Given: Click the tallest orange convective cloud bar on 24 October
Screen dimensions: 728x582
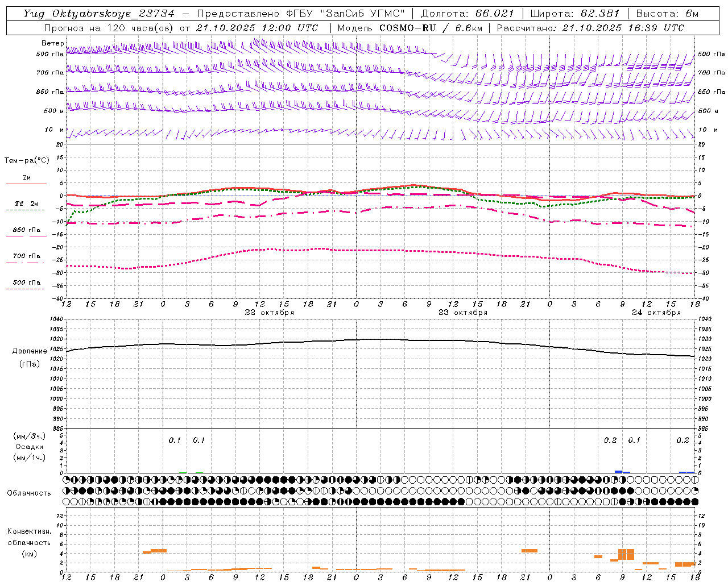Looking at the screenshot, I should point(626,554).
